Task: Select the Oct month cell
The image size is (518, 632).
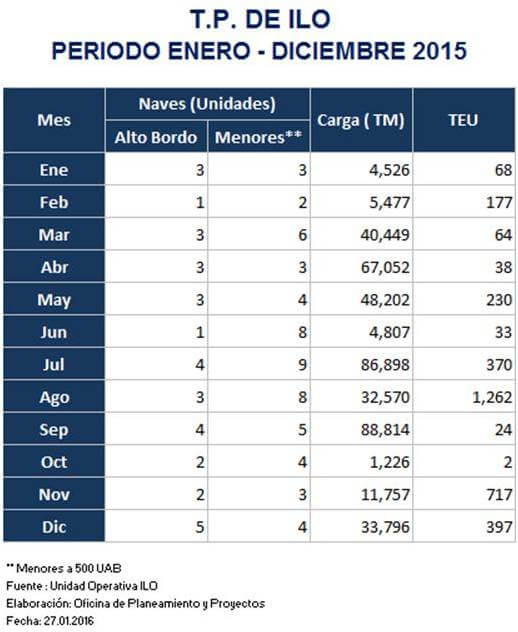Action: tap(54, 462)
